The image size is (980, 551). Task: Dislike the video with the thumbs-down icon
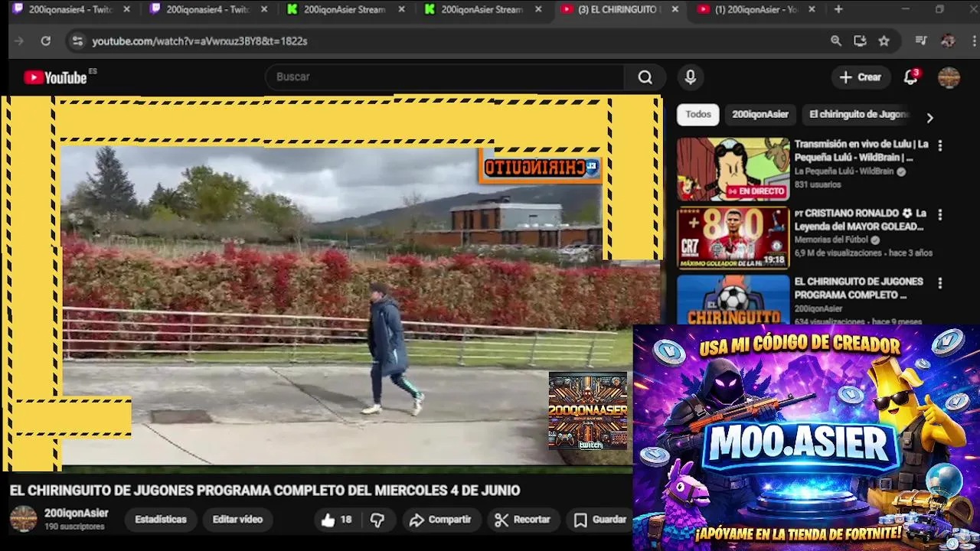coord(377,520)
